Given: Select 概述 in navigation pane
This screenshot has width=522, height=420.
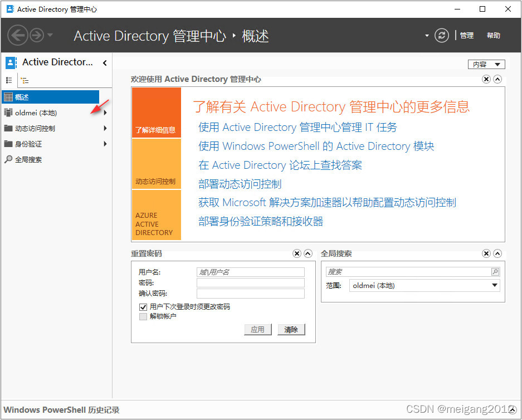Looking at the screenshot, I should click(x=51, y=97).
